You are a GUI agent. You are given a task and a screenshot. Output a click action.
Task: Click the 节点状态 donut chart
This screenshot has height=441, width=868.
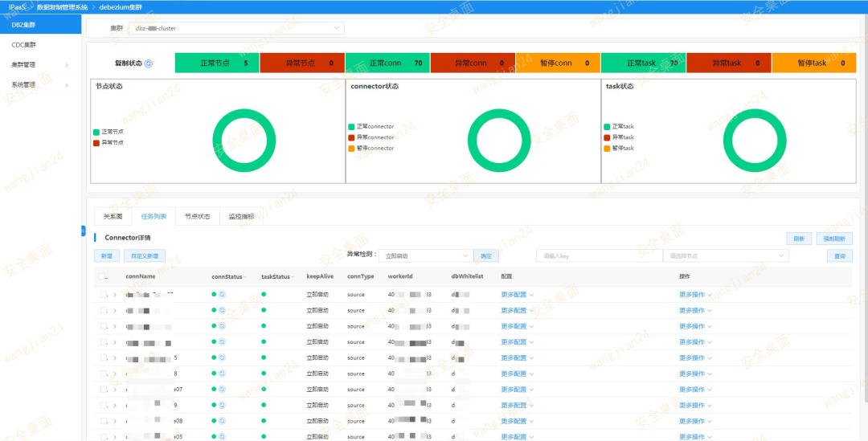[244, 141]
